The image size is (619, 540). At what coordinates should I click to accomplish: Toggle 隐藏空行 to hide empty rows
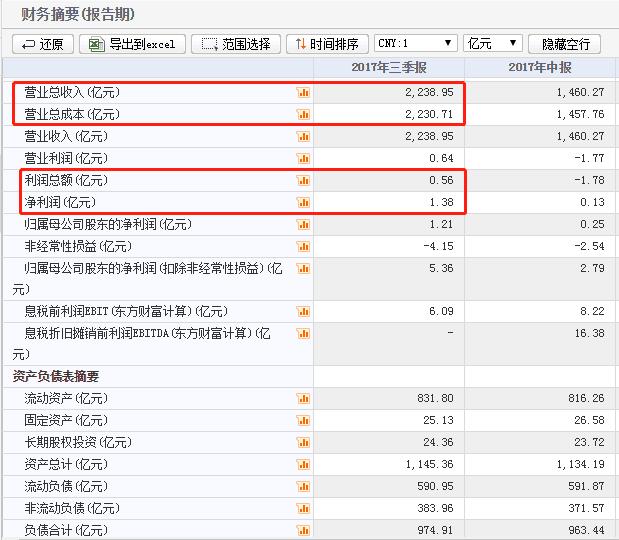tap(566, 44)
